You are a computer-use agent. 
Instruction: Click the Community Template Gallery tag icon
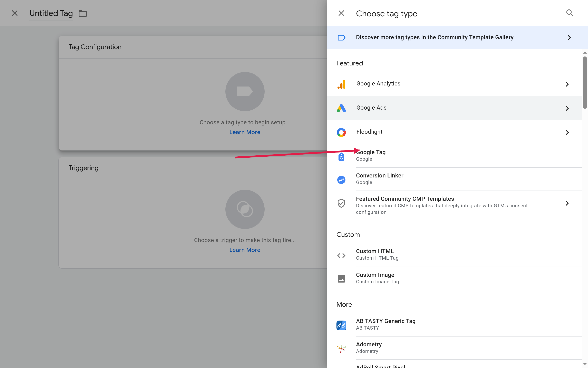pos(341,37)
